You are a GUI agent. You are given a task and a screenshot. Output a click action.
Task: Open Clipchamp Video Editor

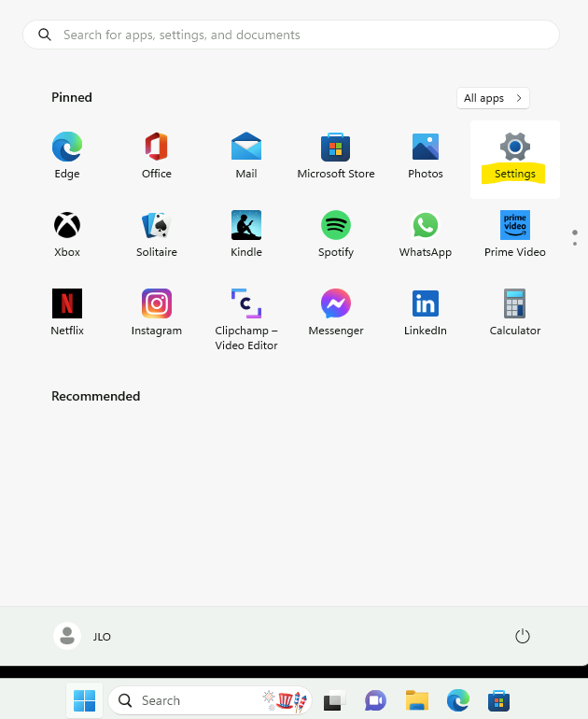pos(246,320)
